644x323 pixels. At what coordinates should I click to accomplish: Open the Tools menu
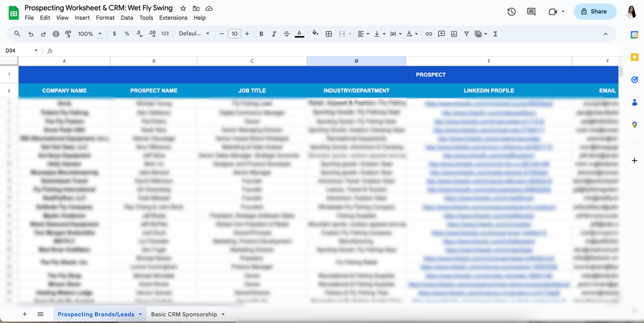coord(146,18)
